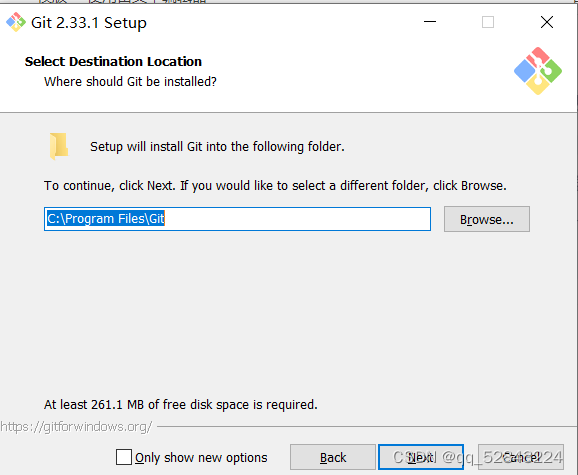Click the Git logo icon in title bar
The image size is (578, 475).
(16, 22)
